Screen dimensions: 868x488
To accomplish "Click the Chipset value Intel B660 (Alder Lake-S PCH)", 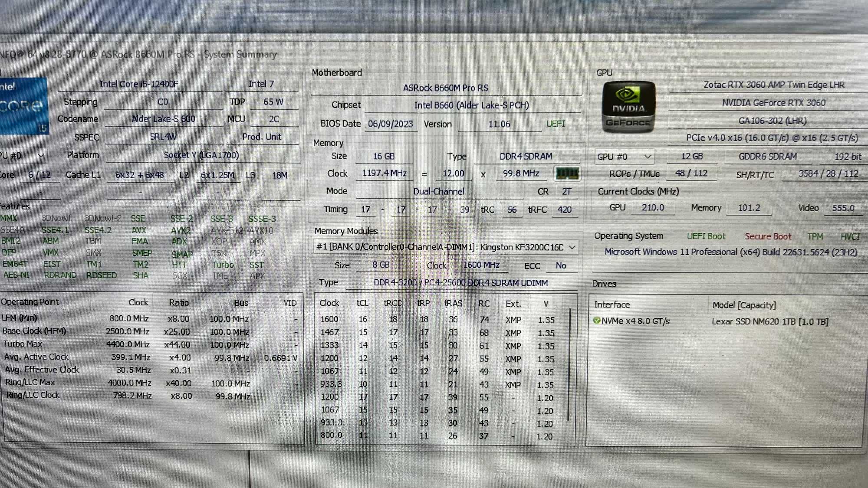I will [x=472, y=105].
